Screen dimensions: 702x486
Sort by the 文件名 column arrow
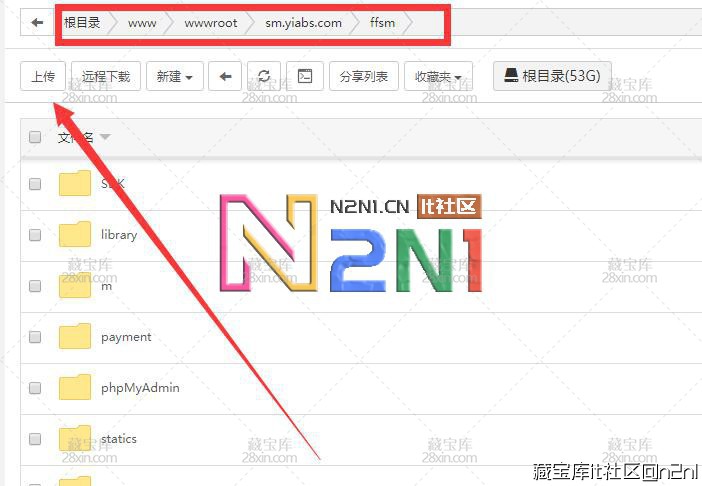[105, 137]
